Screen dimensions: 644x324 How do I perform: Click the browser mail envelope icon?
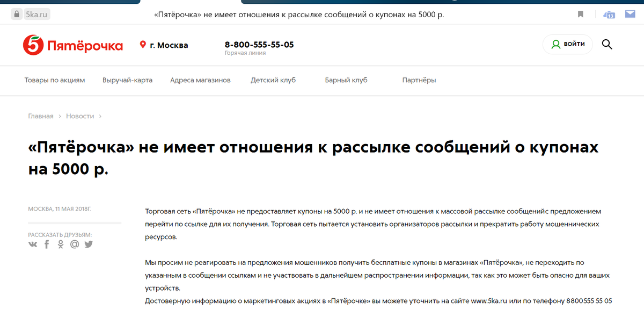pyautogui.click(x=630, y=15)
